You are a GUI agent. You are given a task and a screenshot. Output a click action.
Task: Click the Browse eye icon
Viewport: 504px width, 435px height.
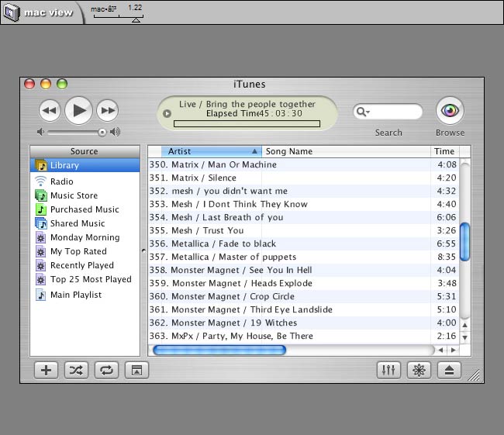coord(450,111)
